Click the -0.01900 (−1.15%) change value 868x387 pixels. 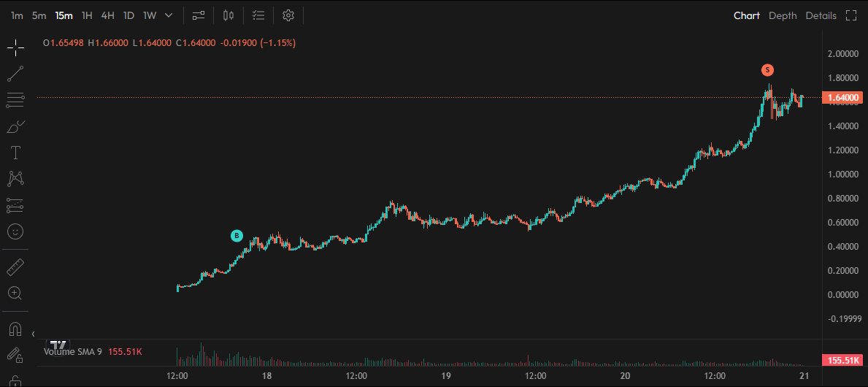pos(258,42)
